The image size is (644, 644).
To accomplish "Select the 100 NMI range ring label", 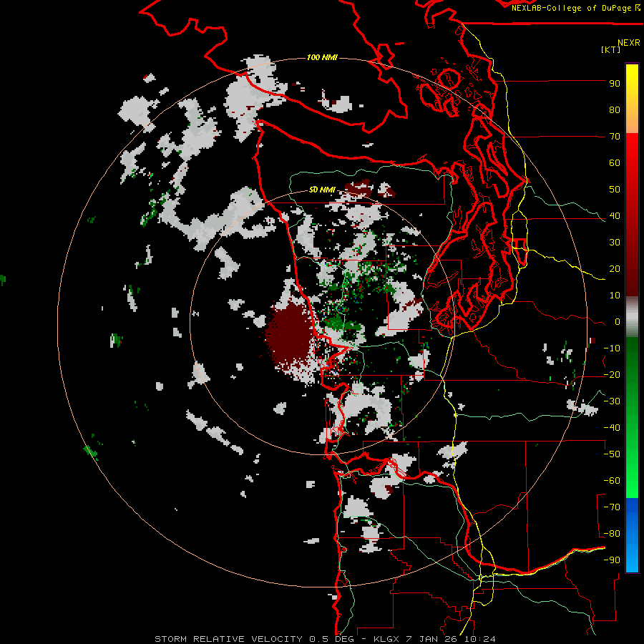I will click(323, 57).
